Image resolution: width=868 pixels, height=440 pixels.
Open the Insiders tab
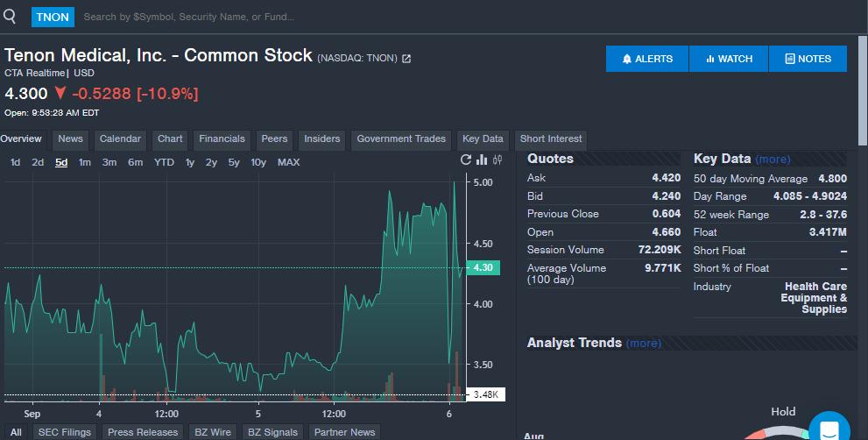click(322, 139)
